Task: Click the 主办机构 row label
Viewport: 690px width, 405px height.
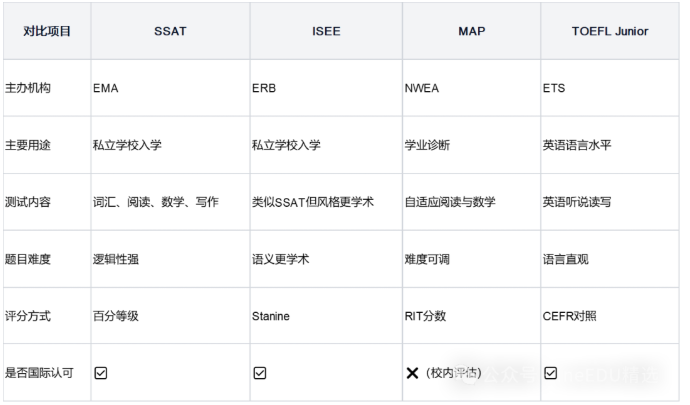Action: pyautogui.click(x=29, y=88)
